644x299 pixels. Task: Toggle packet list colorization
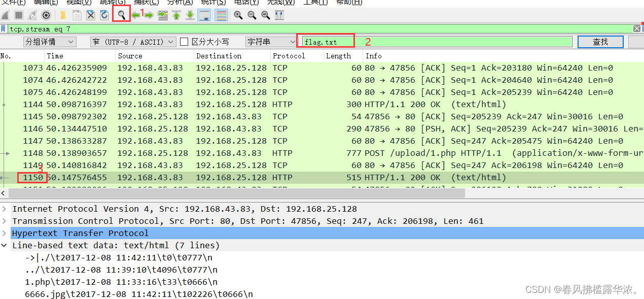221,15
